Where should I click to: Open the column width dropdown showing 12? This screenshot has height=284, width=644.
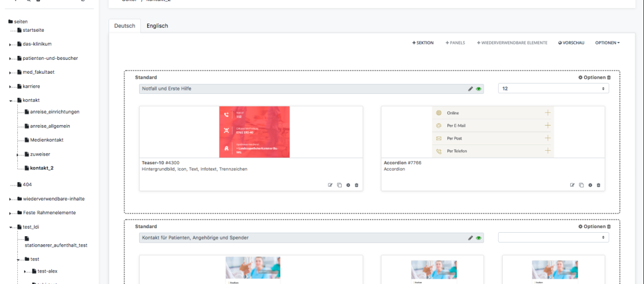click(x=553, y=89)
